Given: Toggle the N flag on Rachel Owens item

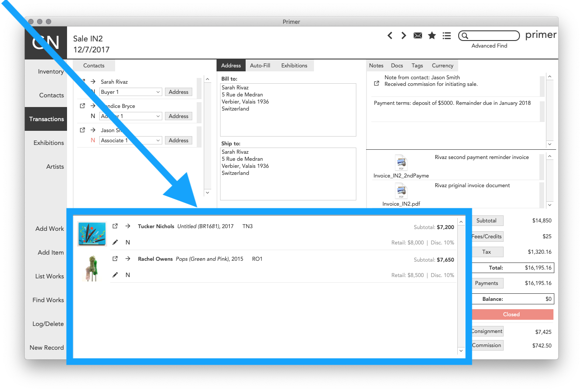Looking at the screenshot, I should (x=128, y=275).
